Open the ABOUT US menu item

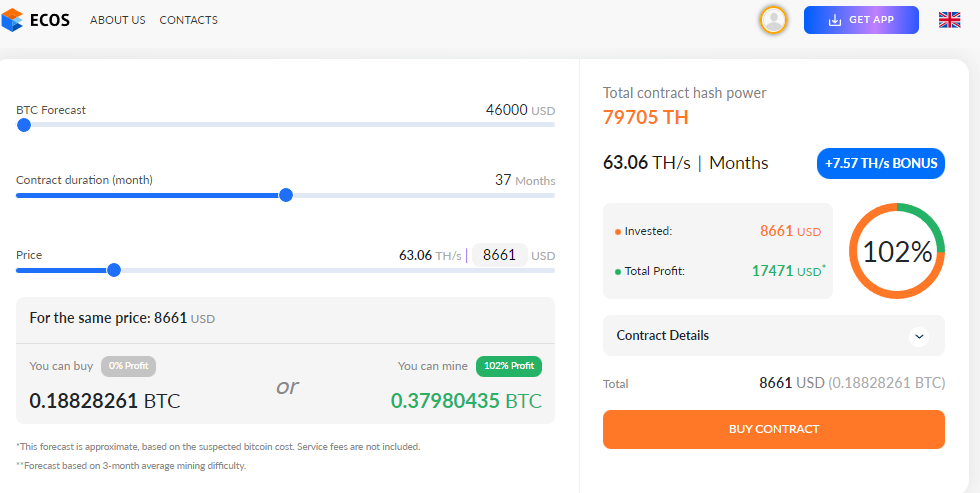coord(118,20)
